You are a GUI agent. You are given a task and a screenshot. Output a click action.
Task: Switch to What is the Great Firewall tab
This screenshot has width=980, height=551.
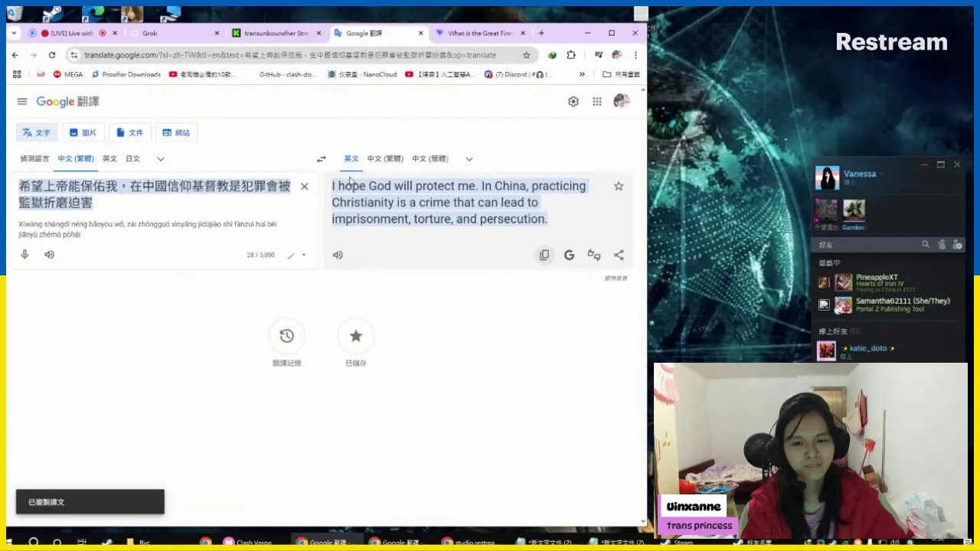[481, 34]
